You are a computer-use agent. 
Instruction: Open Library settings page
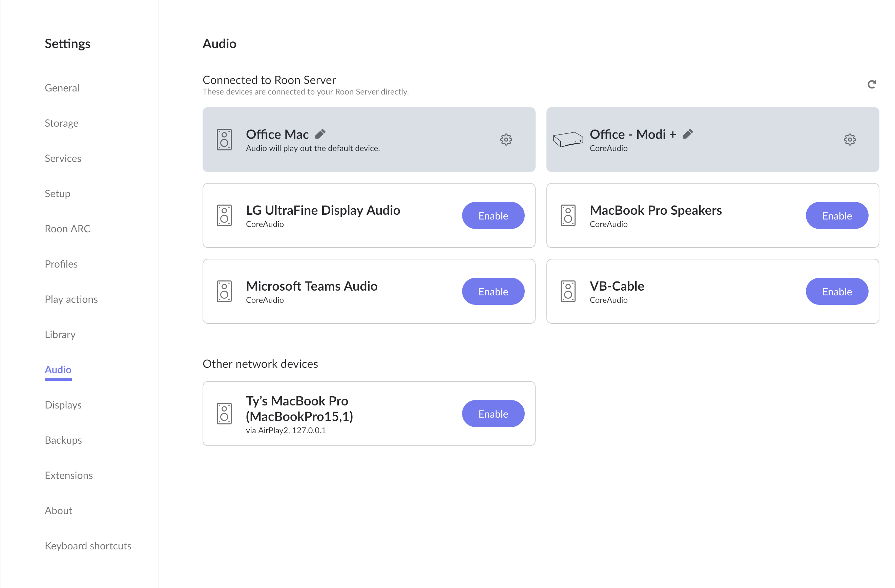point(60,335)
